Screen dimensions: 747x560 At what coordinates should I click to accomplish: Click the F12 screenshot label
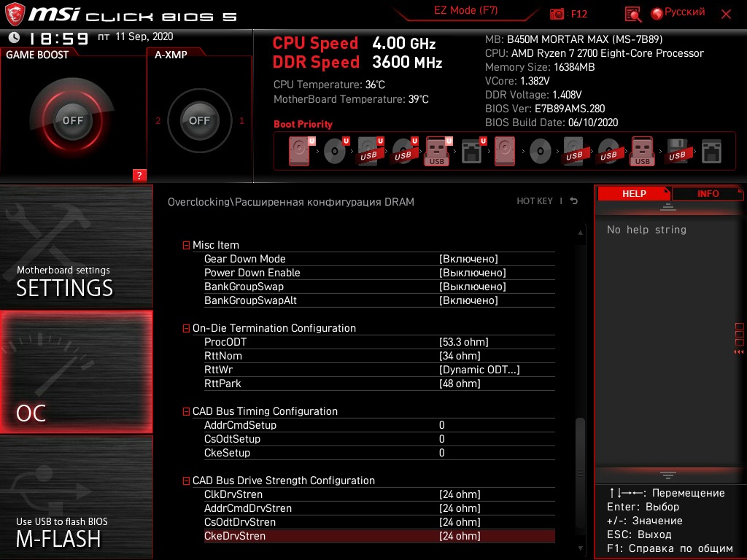coord(578,15)
